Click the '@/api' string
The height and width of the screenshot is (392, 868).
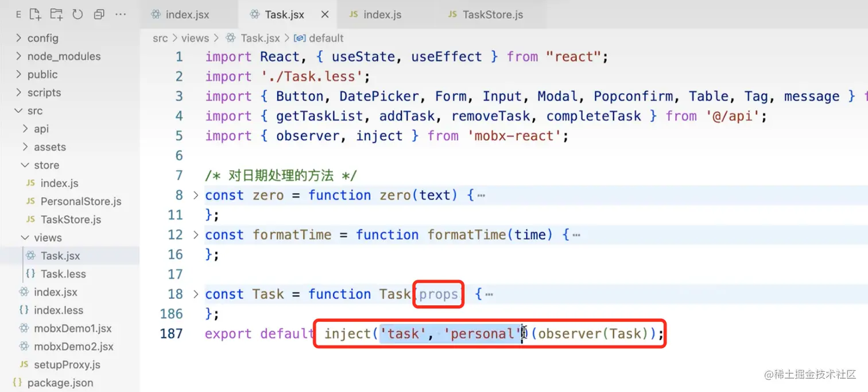click(732, 116)
